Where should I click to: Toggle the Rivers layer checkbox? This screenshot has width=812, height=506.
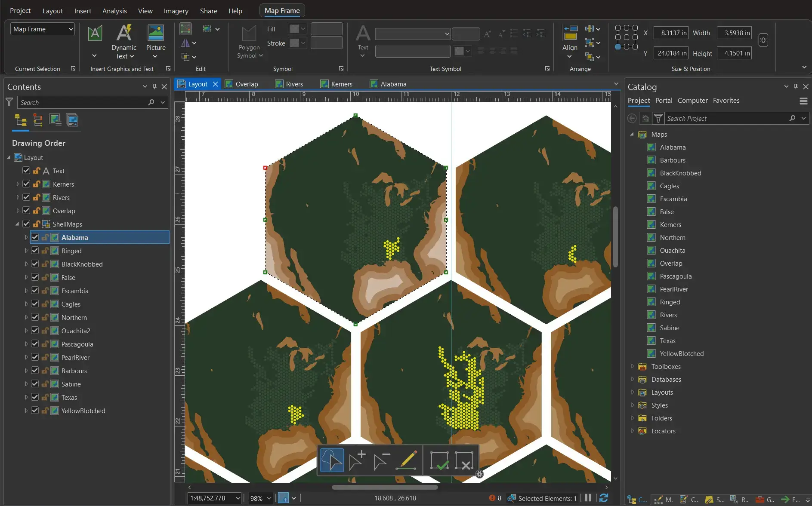point(26,197)
